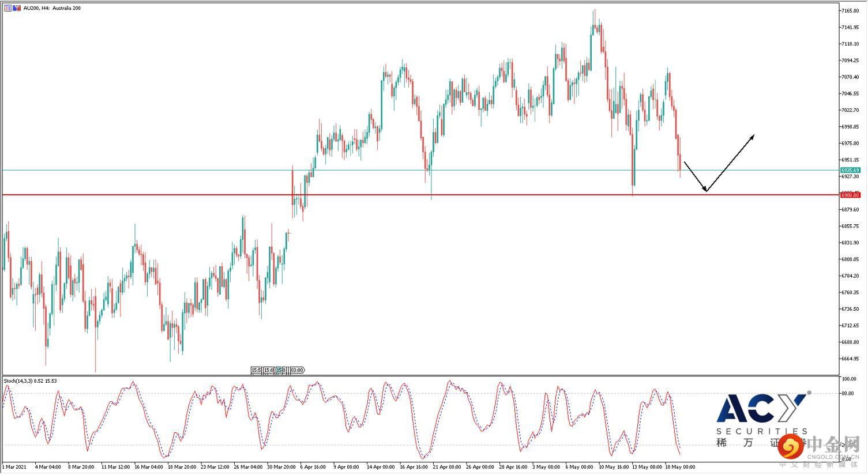
Task: Click the first 15:5 event marker
Action: 256,370
